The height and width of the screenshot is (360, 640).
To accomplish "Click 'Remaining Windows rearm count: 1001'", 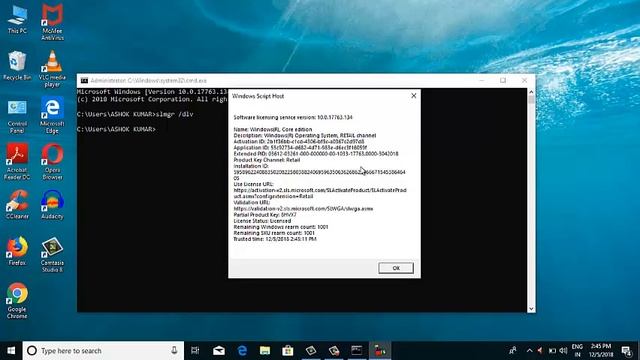I will click(x=281, y=227).
